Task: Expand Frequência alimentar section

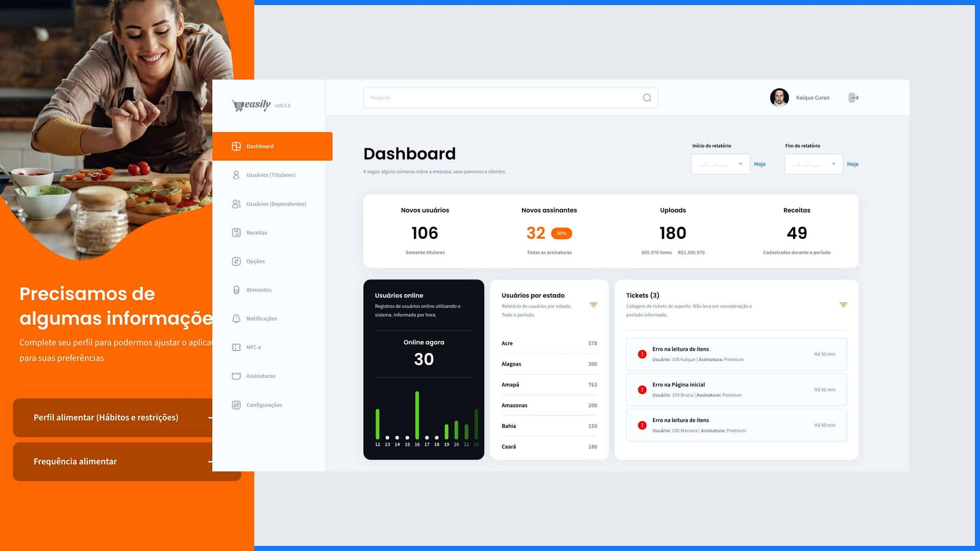Action: click(x=210, y=461)
